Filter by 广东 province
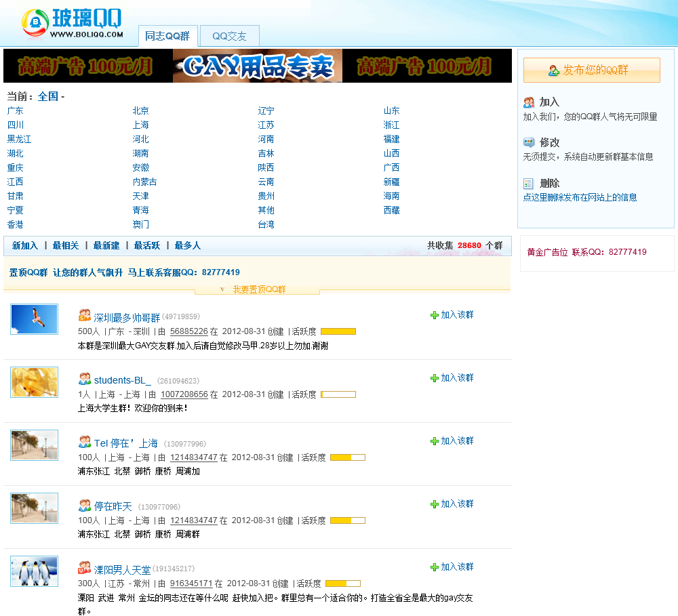This screenshot has width=678, height=616. click(15, 110)
